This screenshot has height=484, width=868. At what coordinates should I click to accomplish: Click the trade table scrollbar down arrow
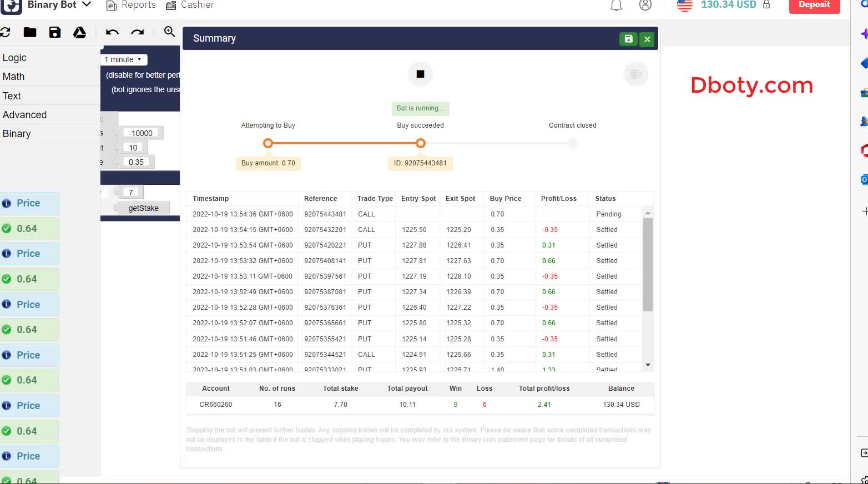648,365
